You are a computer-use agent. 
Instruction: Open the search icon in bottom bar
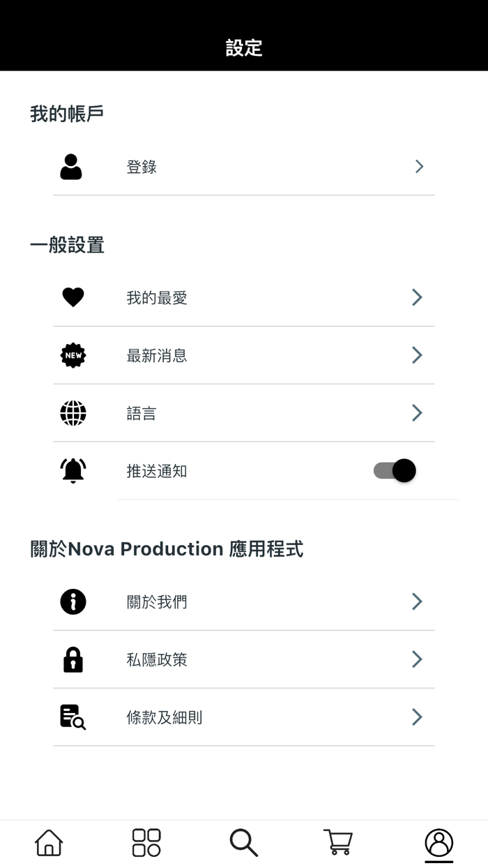[x=243, y=842]
